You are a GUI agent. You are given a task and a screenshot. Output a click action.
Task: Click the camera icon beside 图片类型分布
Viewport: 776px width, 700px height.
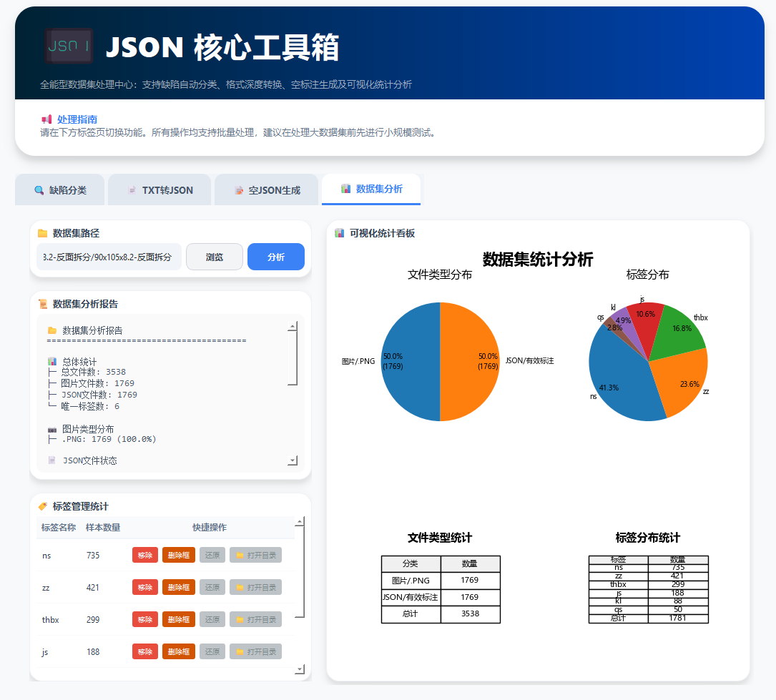pos(52,429)
